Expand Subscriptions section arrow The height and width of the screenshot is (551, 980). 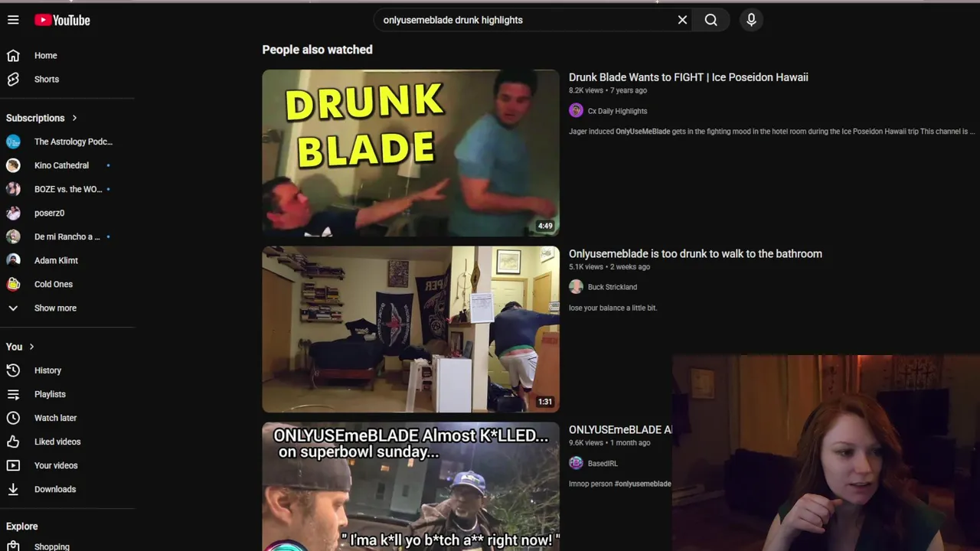(x=74, y=118)
